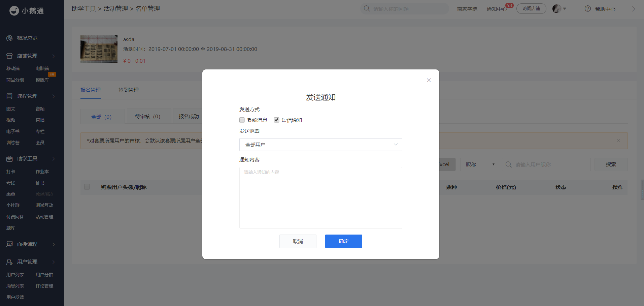
Task: Expand the 面授课程 chevron
Action: click(54, 244)
